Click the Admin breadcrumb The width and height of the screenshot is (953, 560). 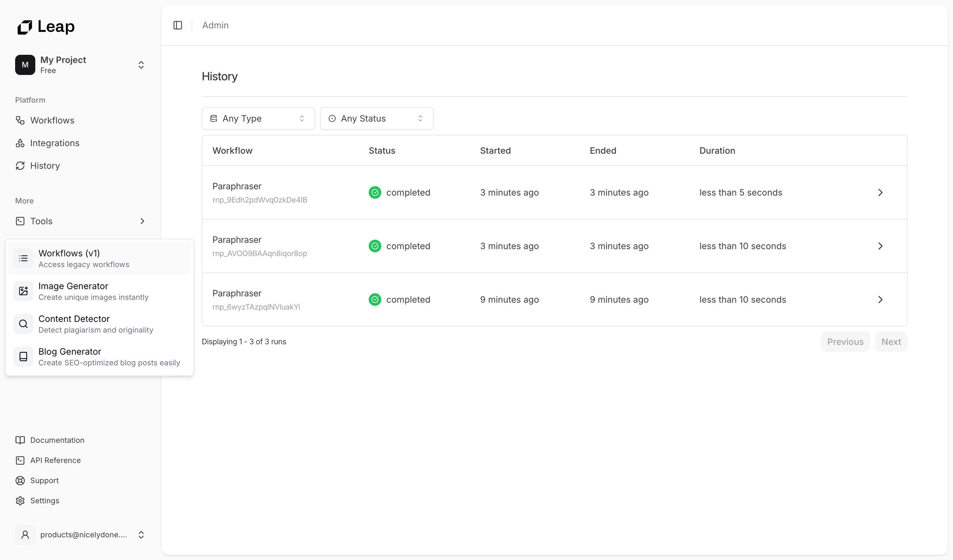point(216,25)
